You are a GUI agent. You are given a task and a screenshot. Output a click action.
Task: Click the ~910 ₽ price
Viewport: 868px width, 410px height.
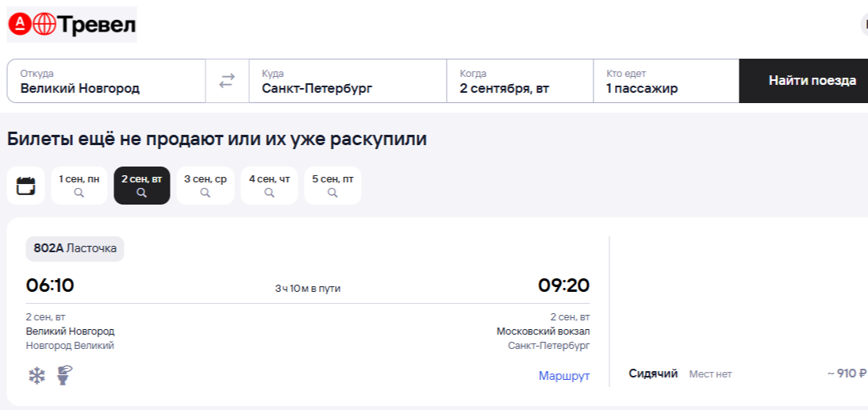[846, 374]
